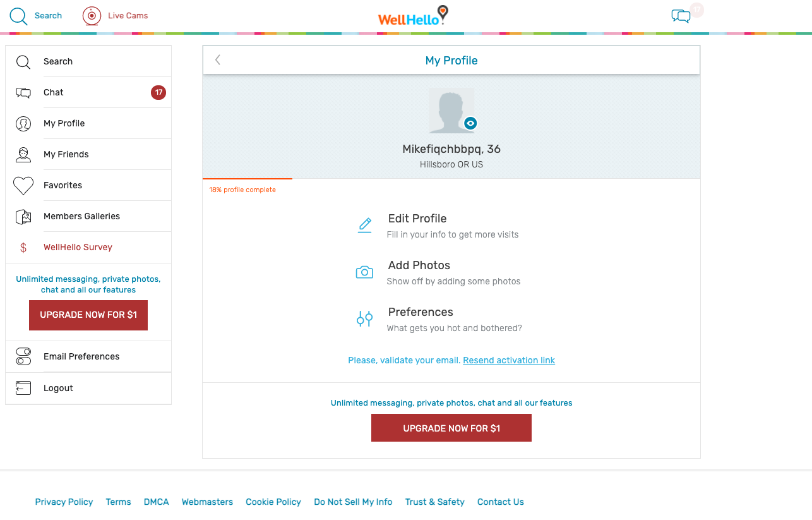812x520 pixels.
Task: Click the Logout window icon
Action: [x=23, y=388]
